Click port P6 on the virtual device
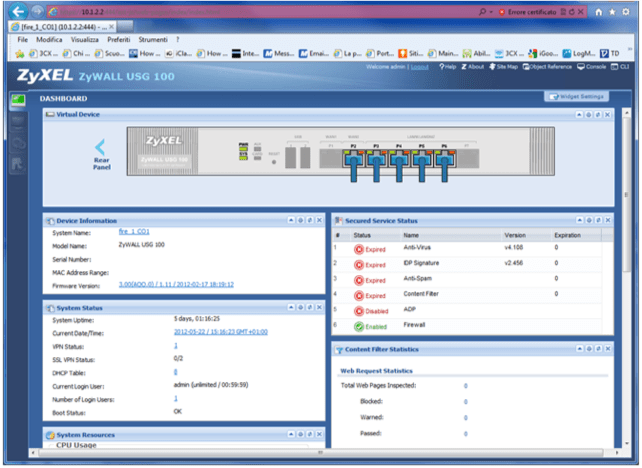642x468 pixels. (x=444, y=163)
